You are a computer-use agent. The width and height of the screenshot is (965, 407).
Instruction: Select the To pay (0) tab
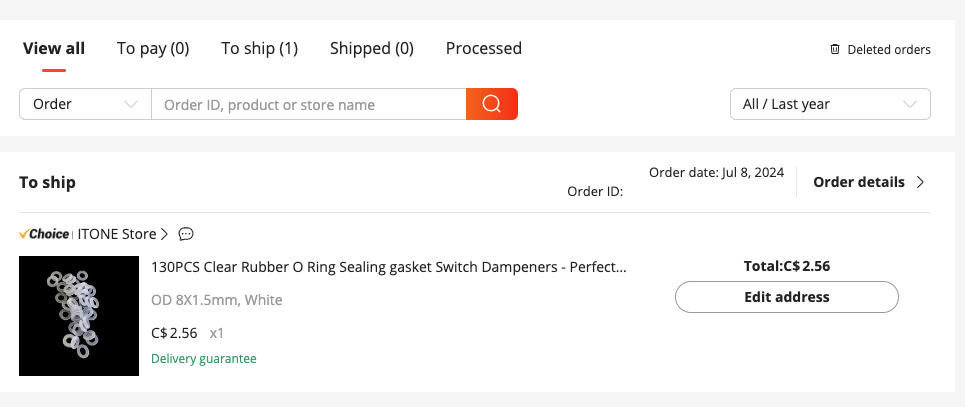pos(153,48)
